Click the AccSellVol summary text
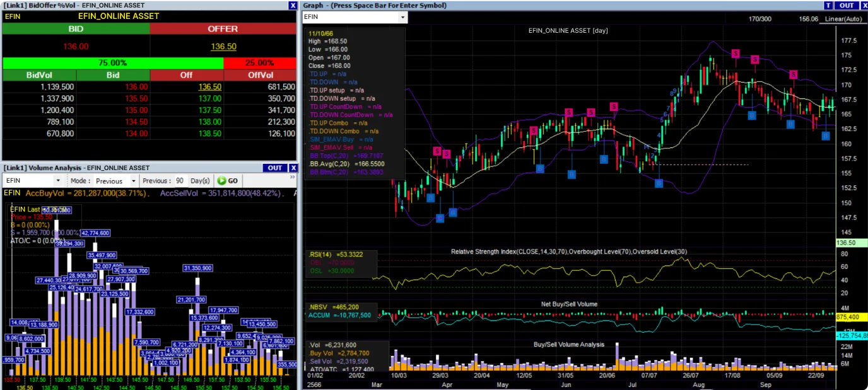The height and width of the screenshot is (390, 868). 221,193
